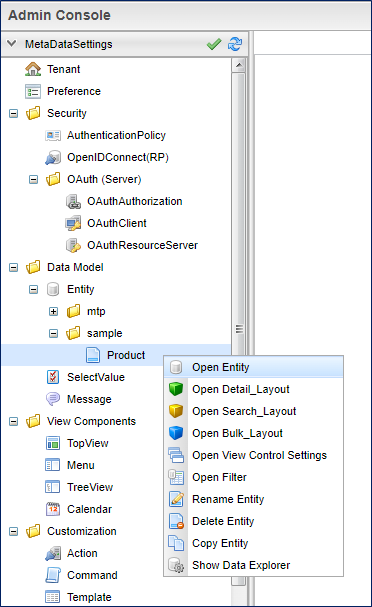Click the OAuthResourceServer icon
Image resolution: width=372 pixels, height=607 pixels.
coord(73,245)
